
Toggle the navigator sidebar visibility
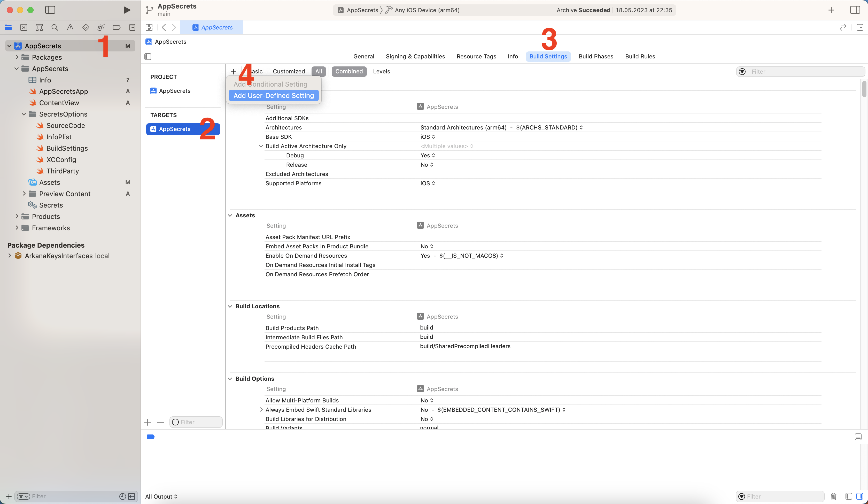coord(50,10)
